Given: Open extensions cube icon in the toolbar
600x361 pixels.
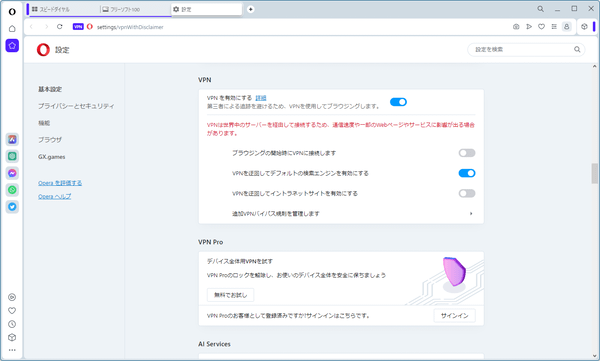Looking at the screenshot, I should [x=584, y=27].
